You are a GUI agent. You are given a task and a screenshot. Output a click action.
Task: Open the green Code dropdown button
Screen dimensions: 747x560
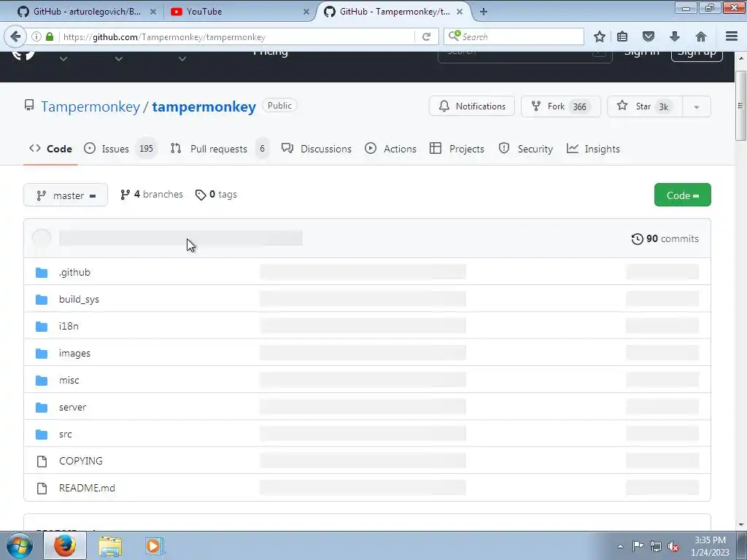[682, 195]
